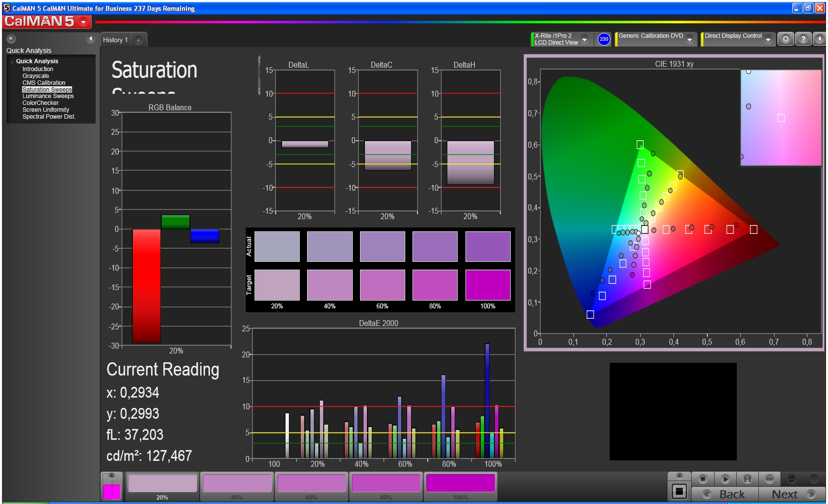Click the bracketed single read icon
This screenshot has height=504, width=828.
[748, 479]
